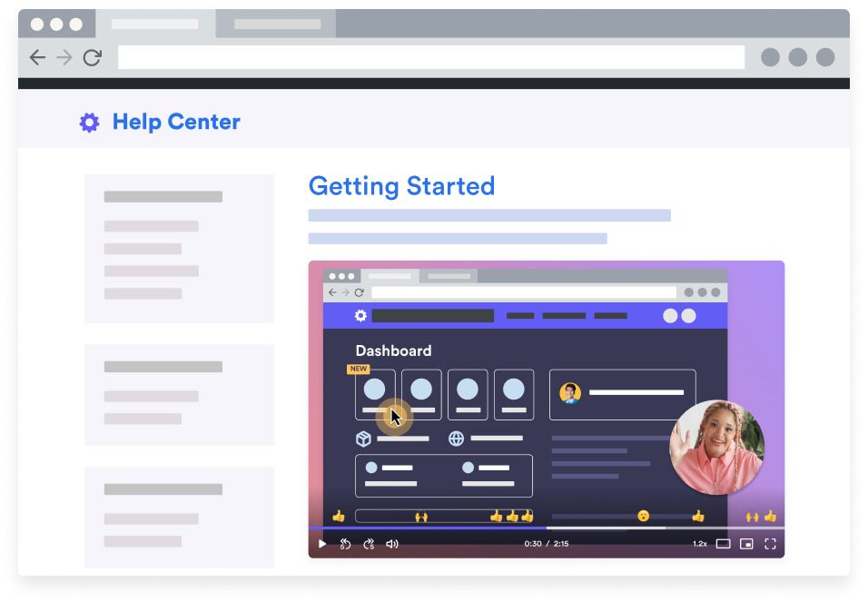Play the video with play button
This screenshot has width=868, height=602.
tap(322, 544)
